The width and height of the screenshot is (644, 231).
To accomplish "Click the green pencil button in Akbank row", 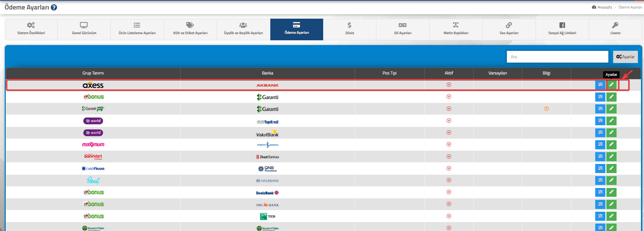I will click(611, 85).
